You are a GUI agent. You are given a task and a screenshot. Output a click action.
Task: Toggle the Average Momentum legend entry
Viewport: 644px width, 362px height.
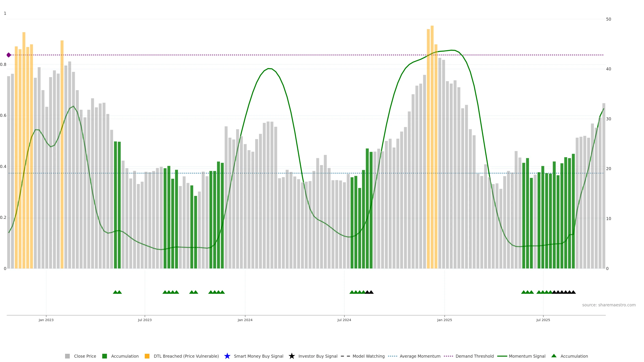click(420, 356)
